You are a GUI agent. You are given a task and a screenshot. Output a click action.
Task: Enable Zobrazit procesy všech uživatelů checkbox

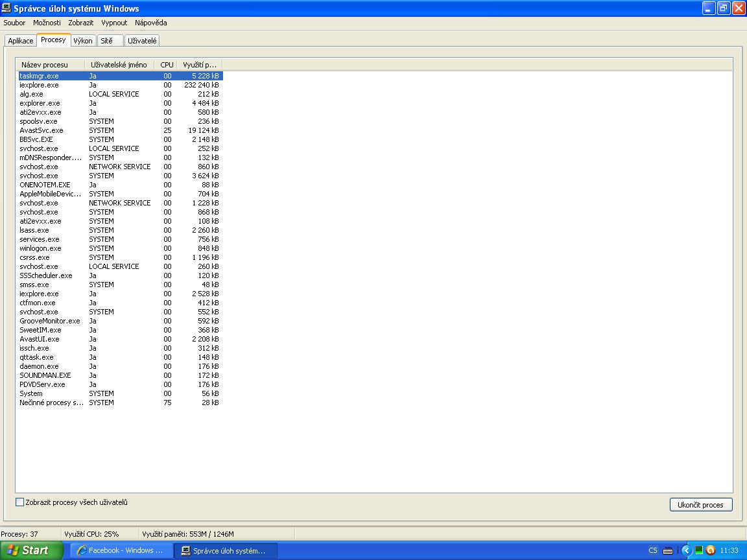19,502
